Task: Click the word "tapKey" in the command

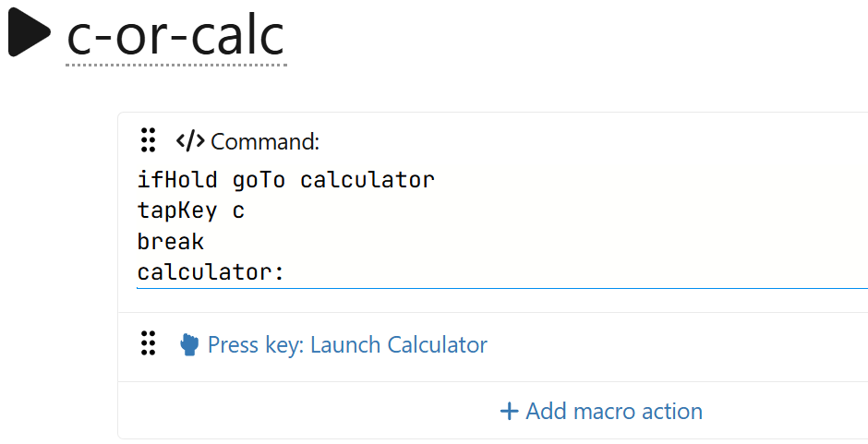Action: [177, 210]
